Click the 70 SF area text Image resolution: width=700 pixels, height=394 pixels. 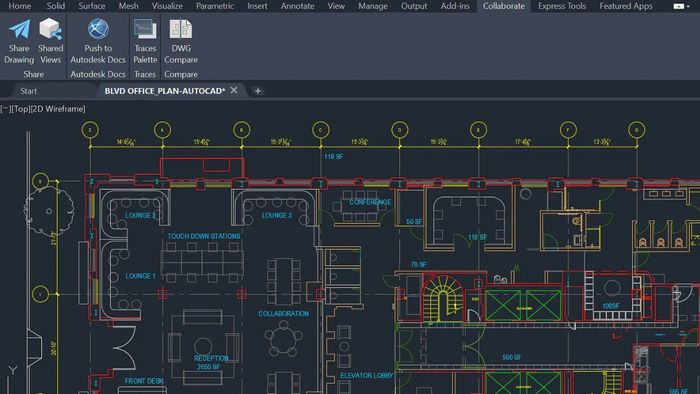coord(418,265)
